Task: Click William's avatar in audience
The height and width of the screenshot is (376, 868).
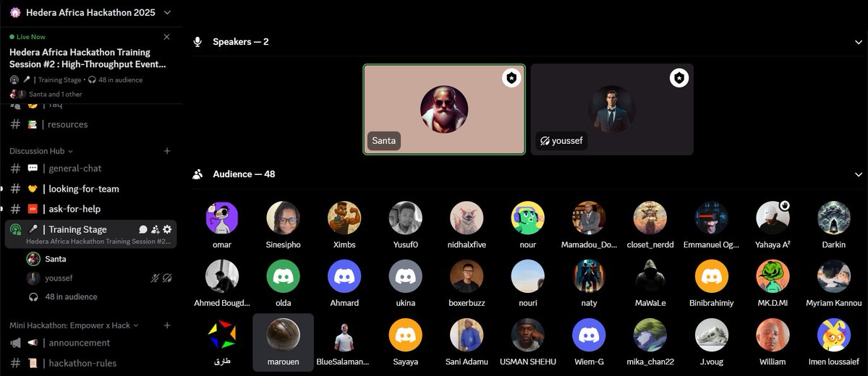Action: pyautogui.click(x=773, y=335)
